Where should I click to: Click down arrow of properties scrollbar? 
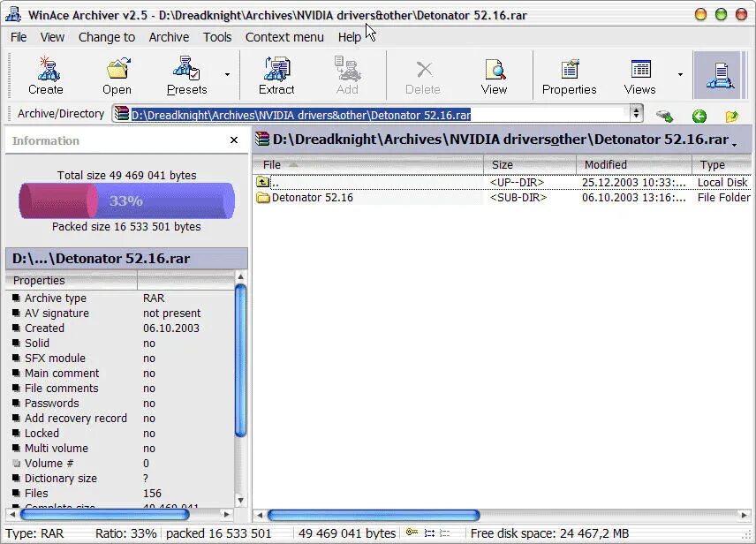[x=240, y=500]
